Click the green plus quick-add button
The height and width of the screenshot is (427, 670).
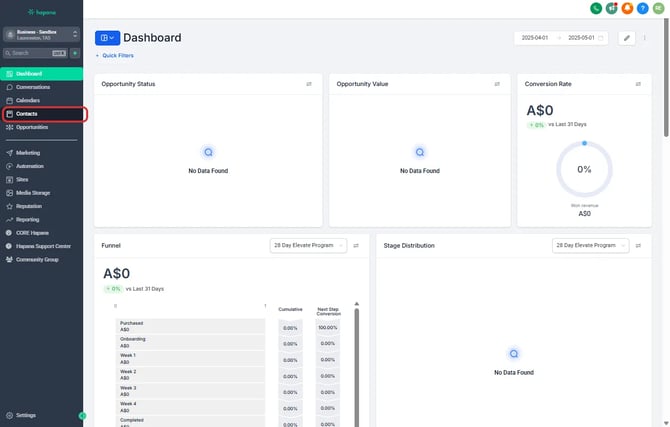coord(75,53)
